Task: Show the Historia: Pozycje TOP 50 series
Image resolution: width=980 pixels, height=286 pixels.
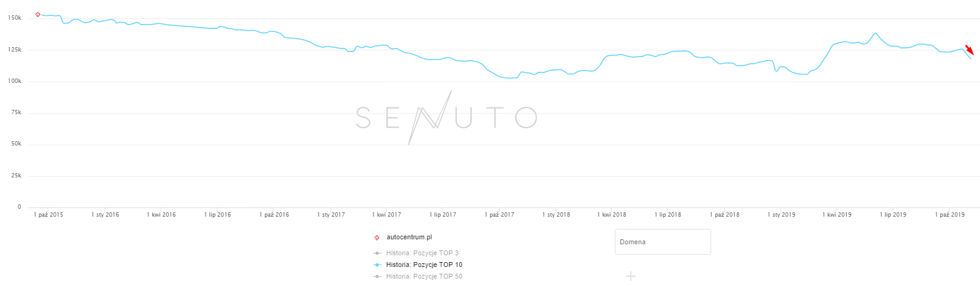Action: (424, 277)
